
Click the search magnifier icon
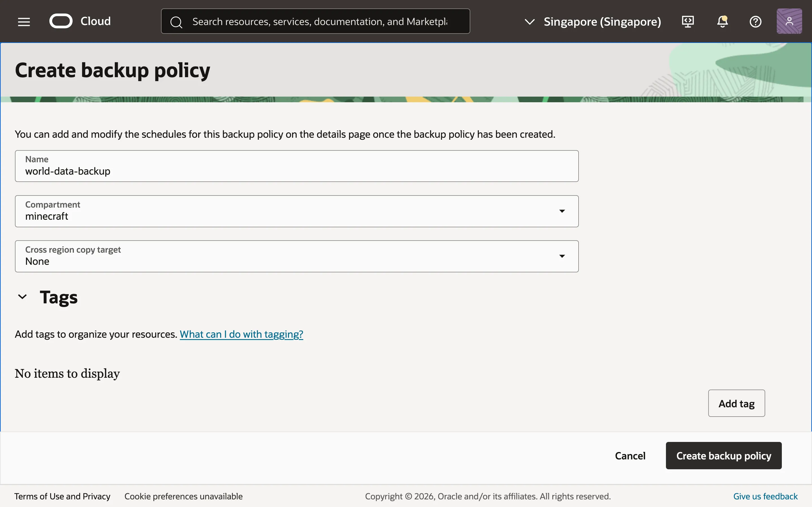click(176, 21)
